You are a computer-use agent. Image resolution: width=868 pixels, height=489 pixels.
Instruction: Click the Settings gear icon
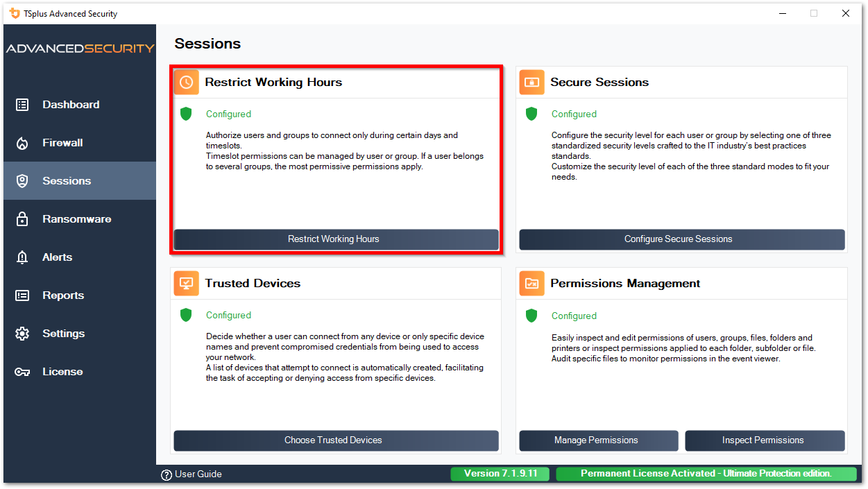tap(22, 334)
